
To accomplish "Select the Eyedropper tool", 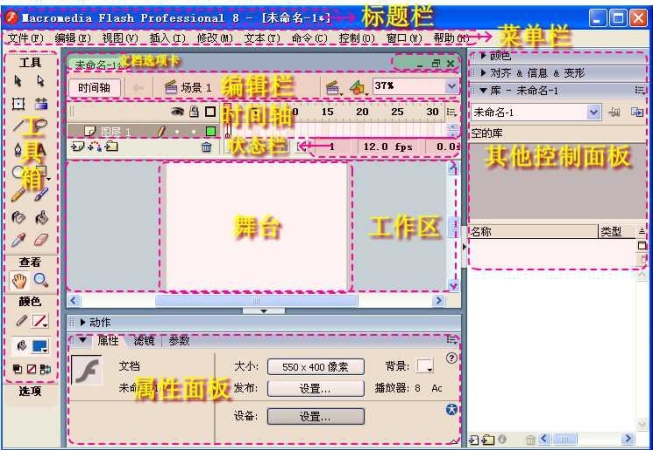I will pos(18,240).
